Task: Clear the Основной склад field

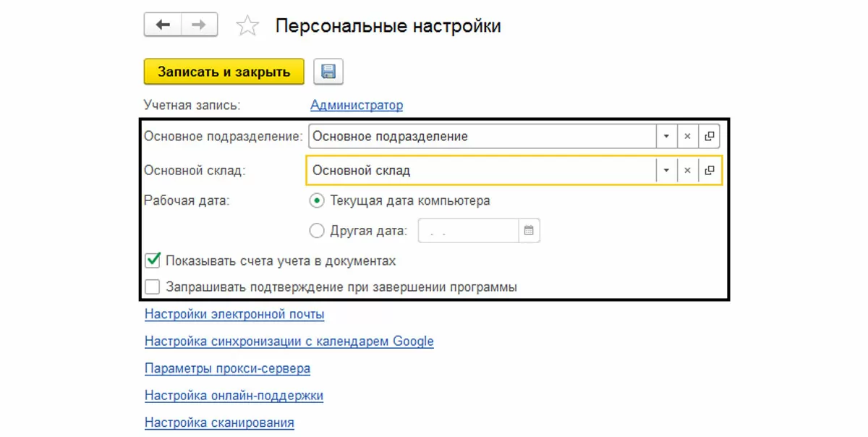Action: (687, 171)
